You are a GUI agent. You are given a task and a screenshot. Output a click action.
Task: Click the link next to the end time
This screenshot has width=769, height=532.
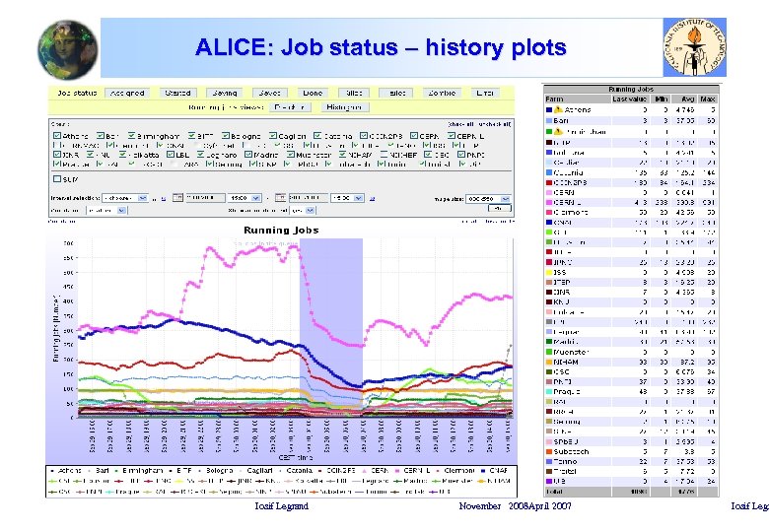(x=372, y=198)
